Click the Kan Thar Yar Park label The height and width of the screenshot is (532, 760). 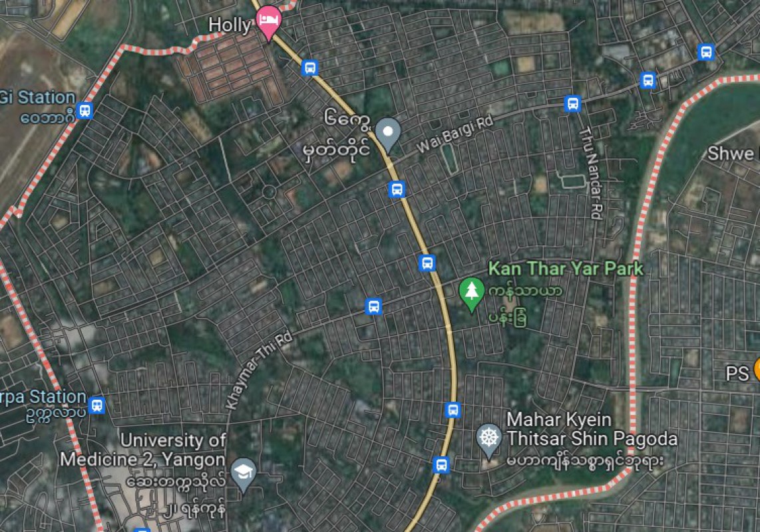tap(566, 269)
